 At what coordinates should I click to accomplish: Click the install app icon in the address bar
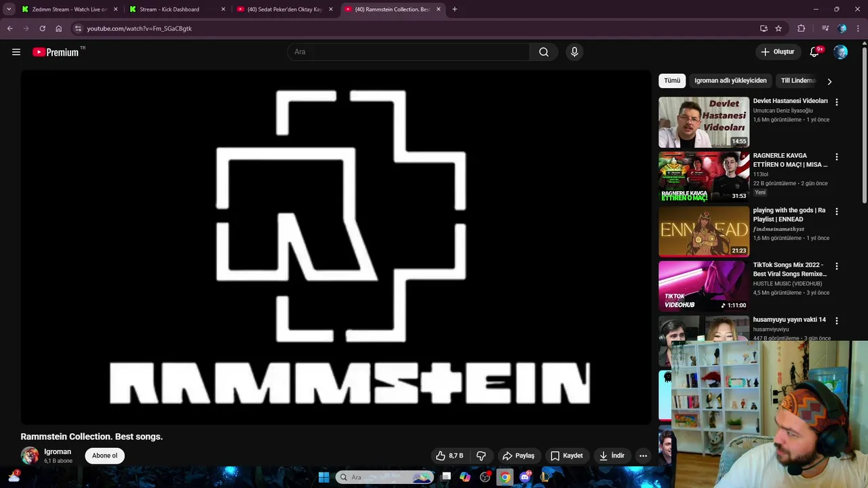click(764, 28)
